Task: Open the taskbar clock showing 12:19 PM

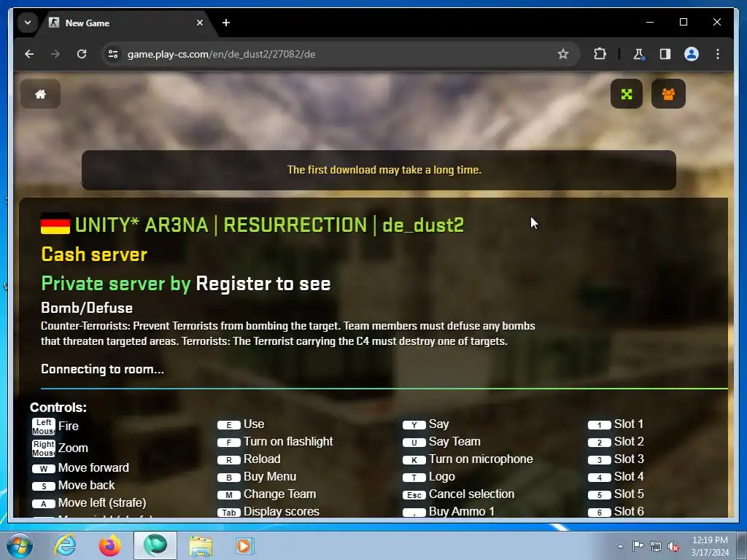Action: pyautogui.click(x=710, y=546)
